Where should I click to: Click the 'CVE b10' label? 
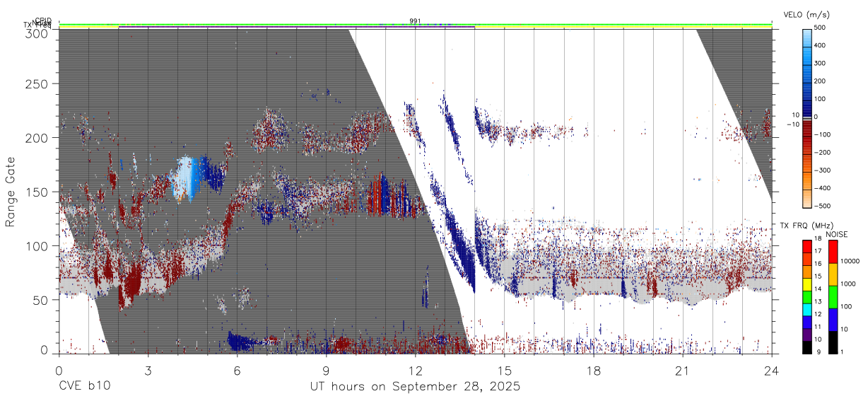pos(84,386)
